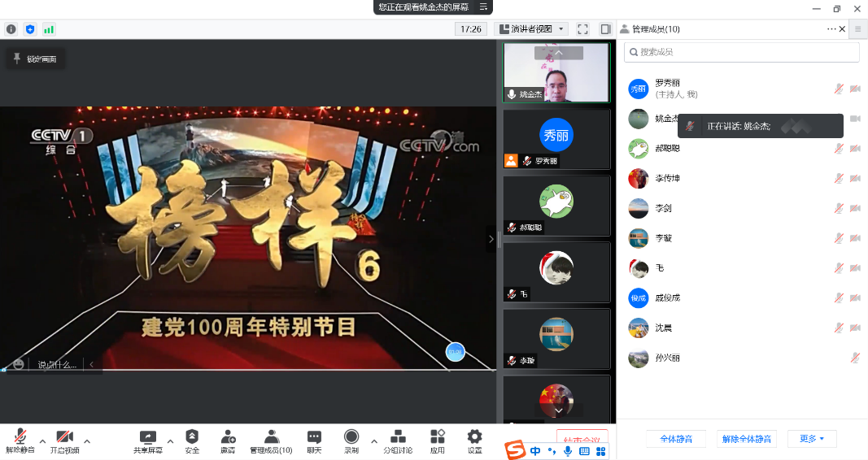Click the 解除全体静音 button
Viewport: 868px width, 460px height.
click(x=747, y=439)
